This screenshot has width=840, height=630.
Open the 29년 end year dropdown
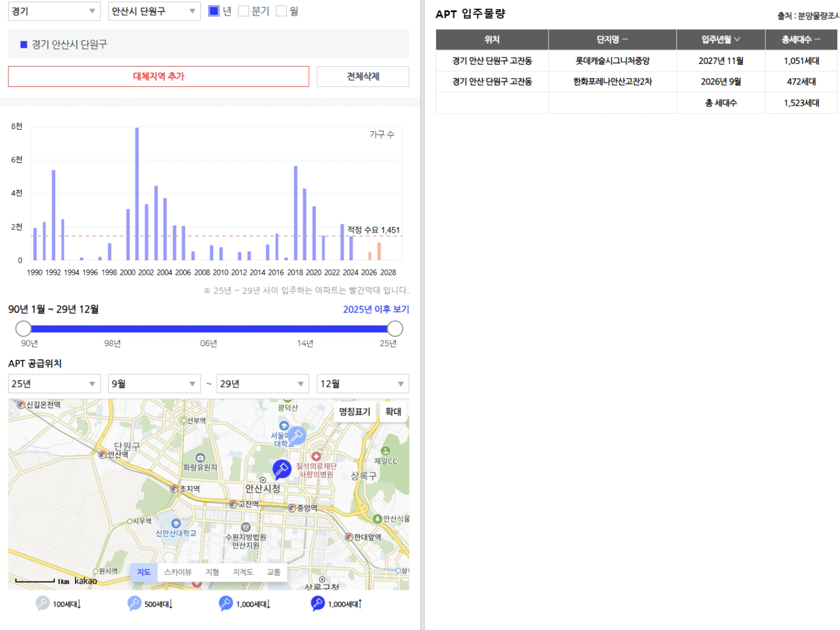263,384
